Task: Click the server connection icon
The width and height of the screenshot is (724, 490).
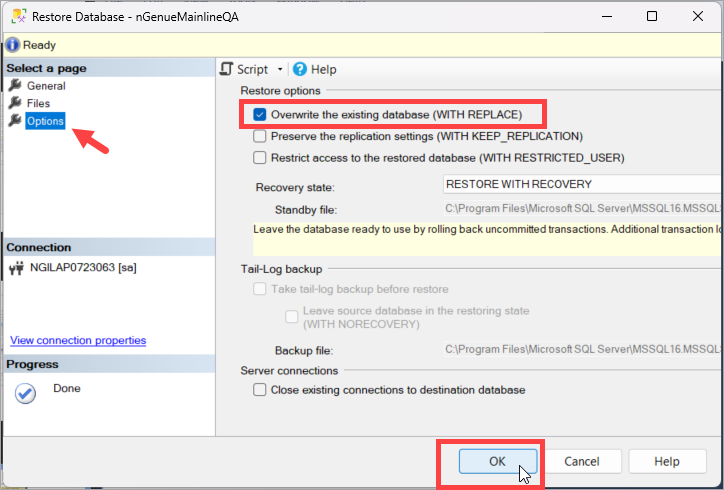Action: (16, 268)
